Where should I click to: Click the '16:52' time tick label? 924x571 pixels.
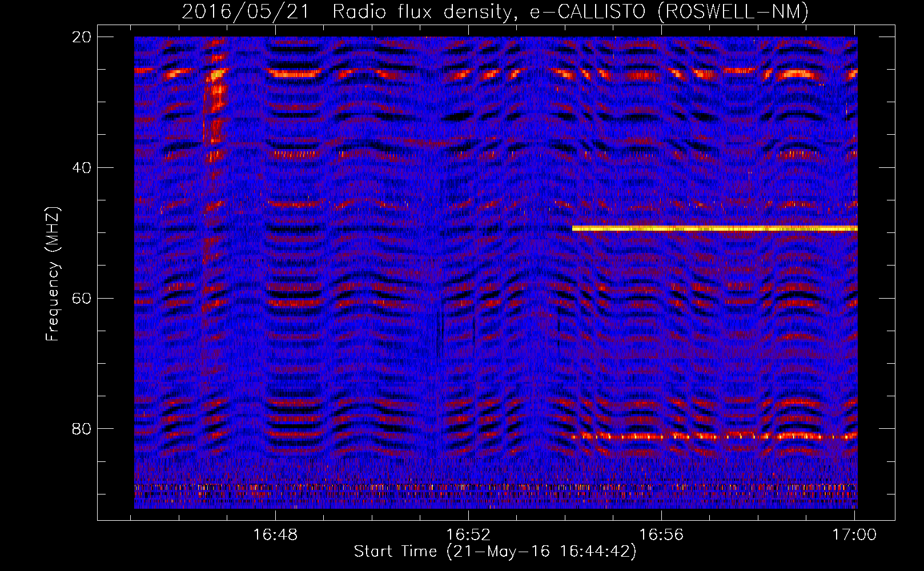468,535
